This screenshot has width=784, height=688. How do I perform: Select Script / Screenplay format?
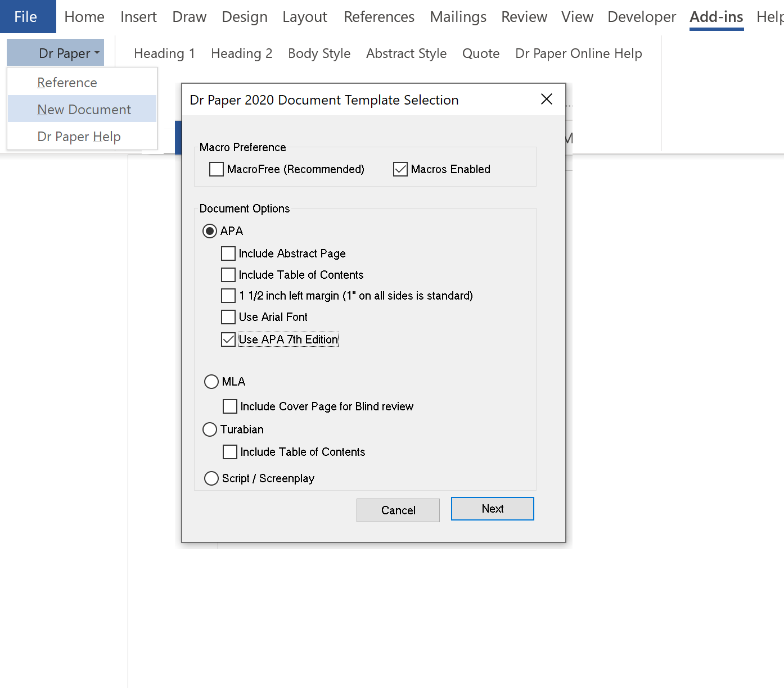pos(211,478)
